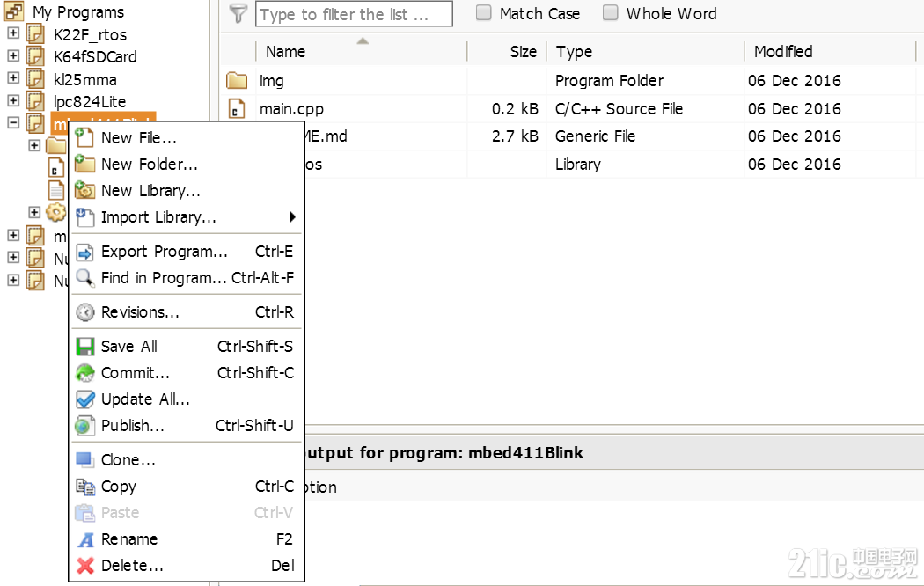924x586 pixels.
Task: Click main.cpp file name in list
Action: tap(291, 108)
